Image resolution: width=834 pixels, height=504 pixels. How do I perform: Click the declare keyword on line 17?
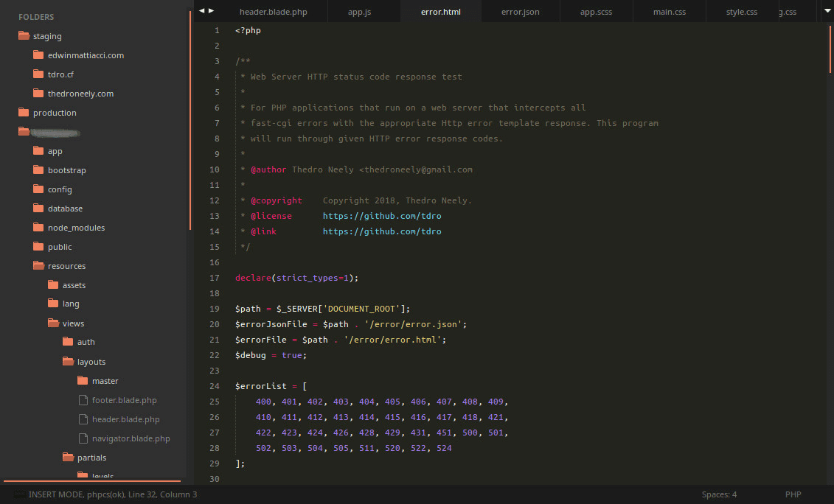[x=253, y=278]
